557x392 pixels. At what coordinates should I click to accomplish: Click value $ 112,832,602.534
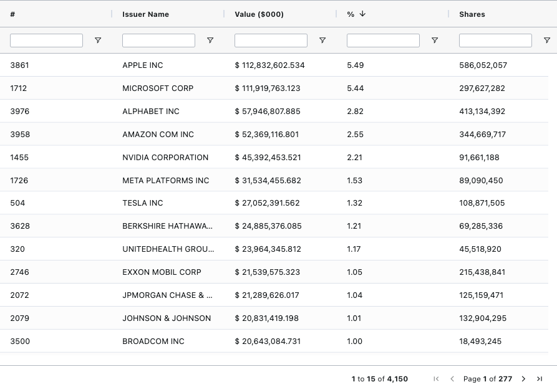click(269, 65)
